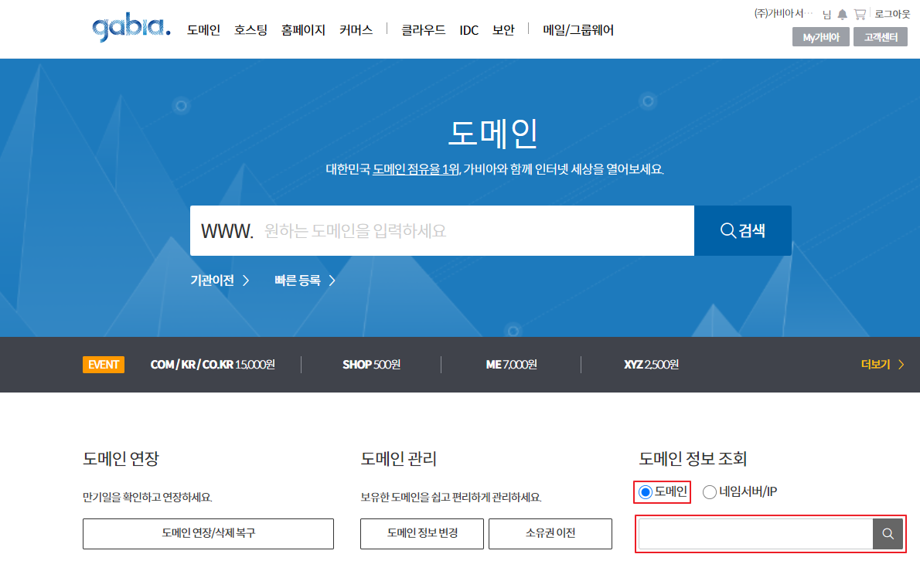Open the 호스팅 menu
Viewport: 920px width, 588px height.
250,29
